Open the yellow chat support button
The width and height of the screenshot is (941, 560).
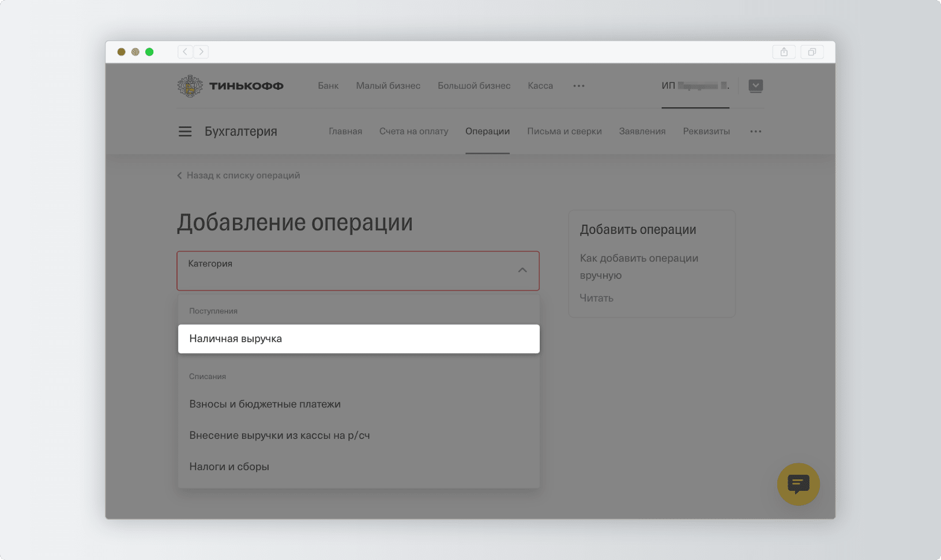(x=798, y=484)
